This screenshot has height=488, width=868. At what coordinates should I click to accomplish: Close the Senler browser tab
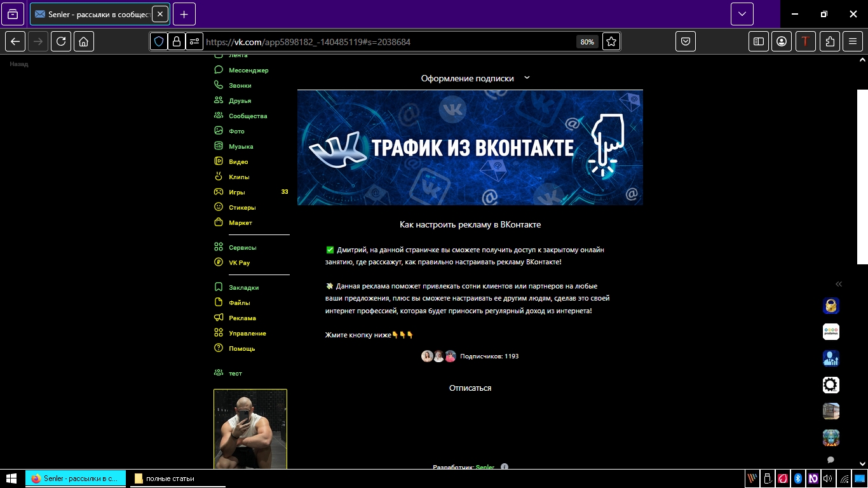point(160,14)
